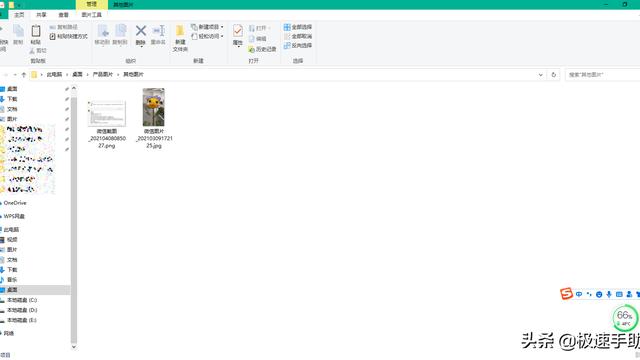Open Local Disk (E:) in navigation pane
The height and width of the screenshot is (360, 640).
pyautogui.click(x=22, y=320)
